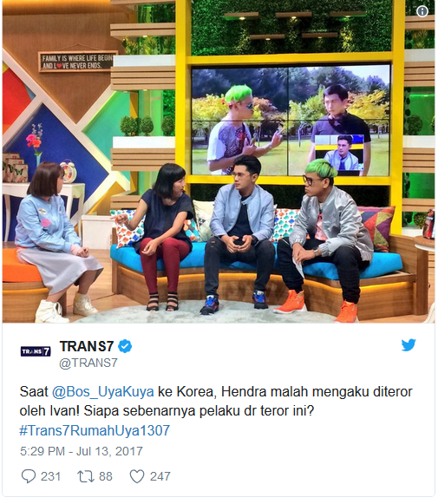Open the #Trans7RumahUya1307 hashtag
438x504 pixels.
(95, 430)
